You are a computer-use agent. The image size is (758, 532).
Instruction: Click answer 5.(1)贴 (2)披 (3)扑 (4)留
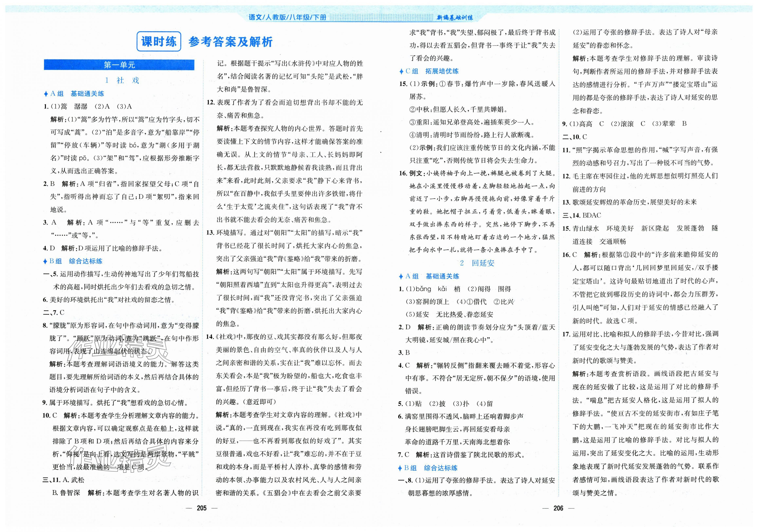click(x=446, y=404)
